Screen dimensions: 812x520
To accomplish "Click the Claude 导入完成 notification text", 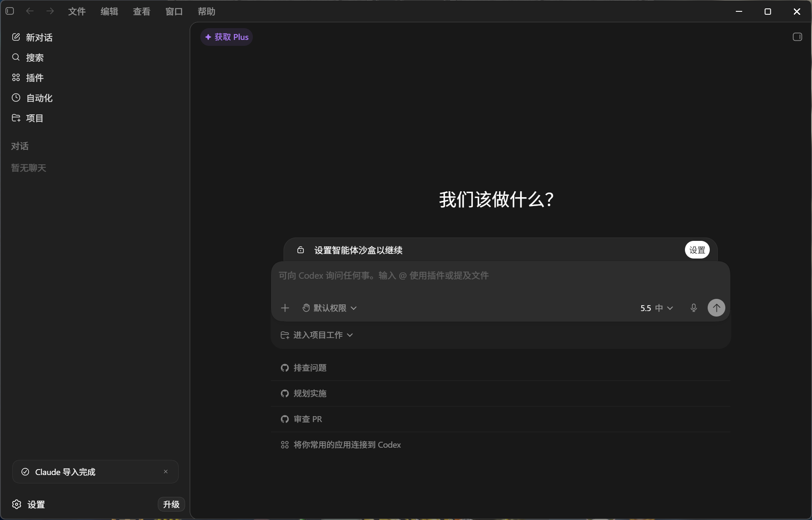I will (65, 472).
